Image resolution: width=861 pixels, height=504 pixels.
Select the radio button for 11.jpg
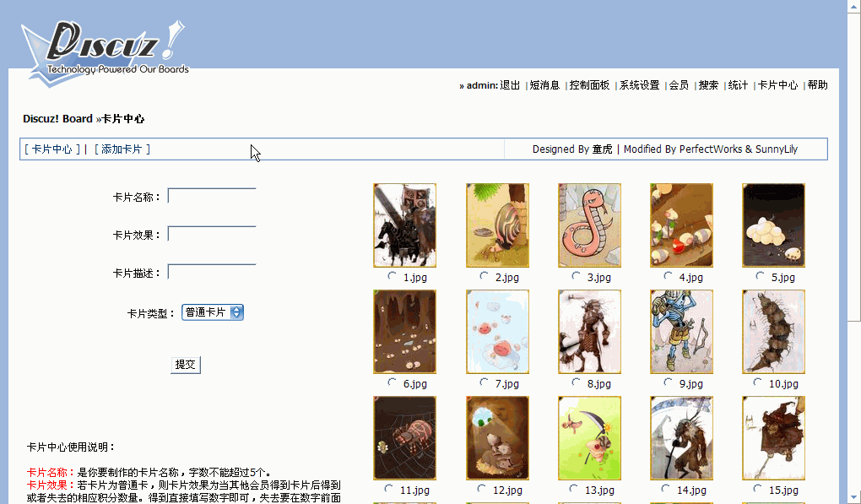tap(389, 489)
